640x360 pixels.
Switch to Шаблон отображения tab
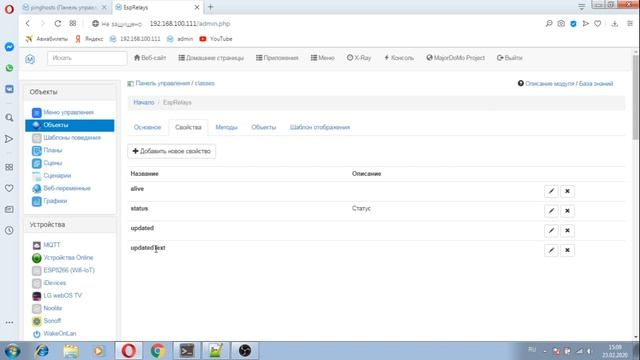click(320, 127)
